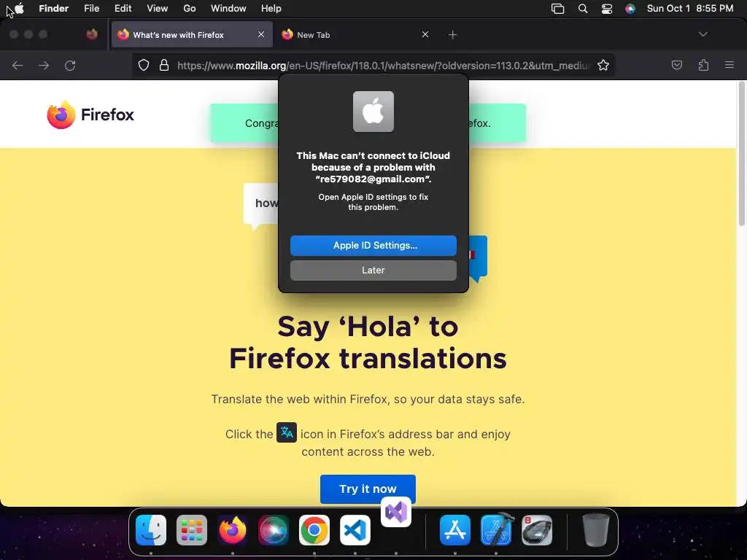
Task: Open Siri from the Dock
Action: point(274,530)
